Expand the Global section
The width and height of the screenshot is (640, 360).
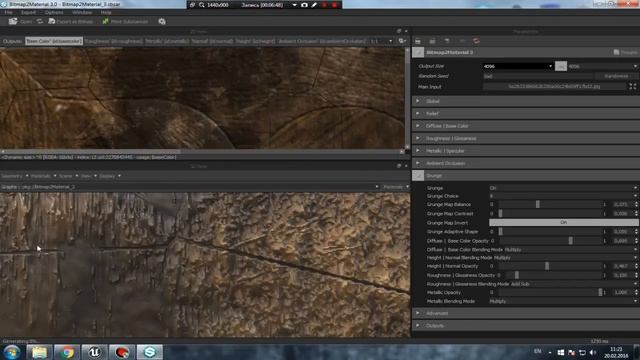coord(526,101)
